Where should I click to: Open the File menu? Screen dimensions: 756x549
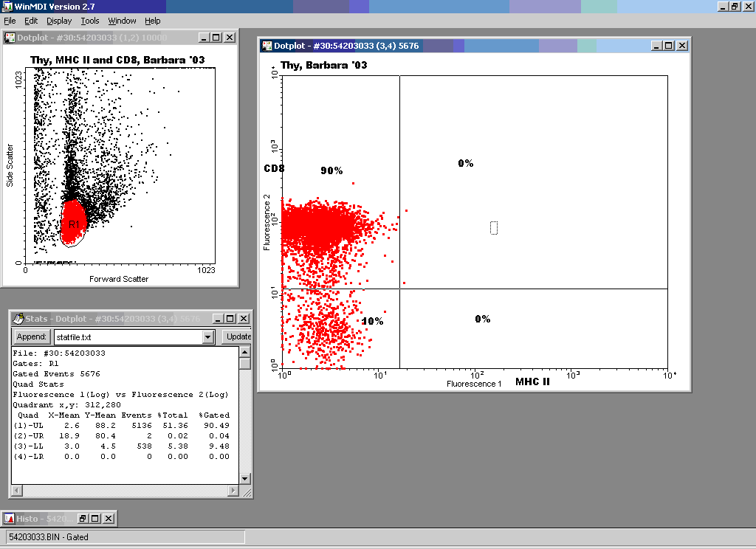tap(10, 21)
